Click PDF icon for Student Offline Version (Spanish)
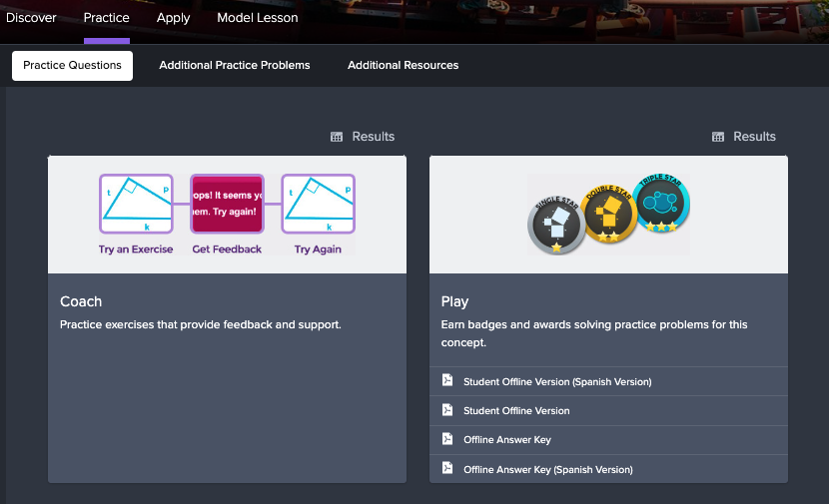Screen dimensions: 829x504 pos(447,381)
